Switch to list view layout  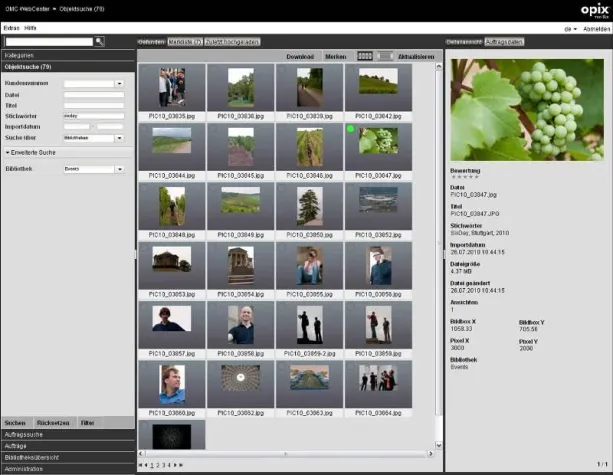point(385,56)
